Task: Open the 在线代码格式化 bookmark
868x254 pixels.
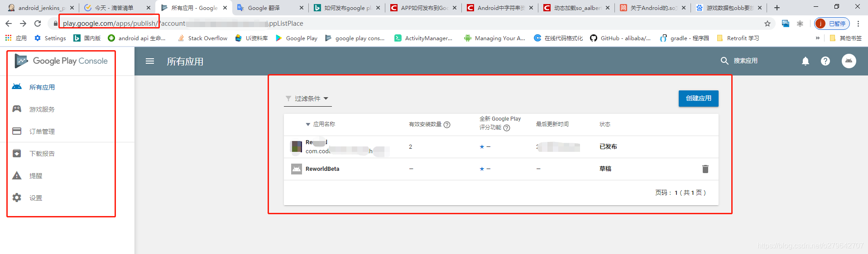Action: 558,38
